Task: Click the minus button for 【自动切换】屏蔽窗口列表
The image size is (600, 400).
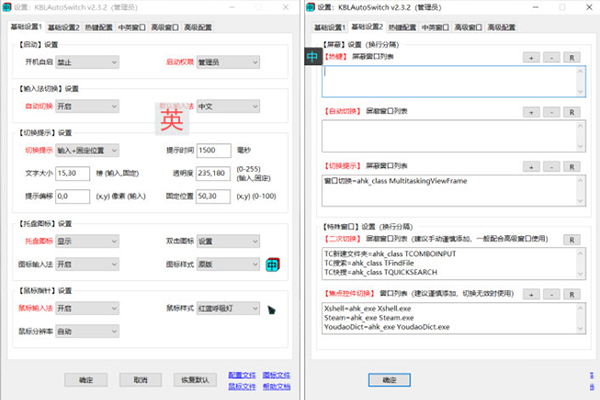Action: point(549,112)
